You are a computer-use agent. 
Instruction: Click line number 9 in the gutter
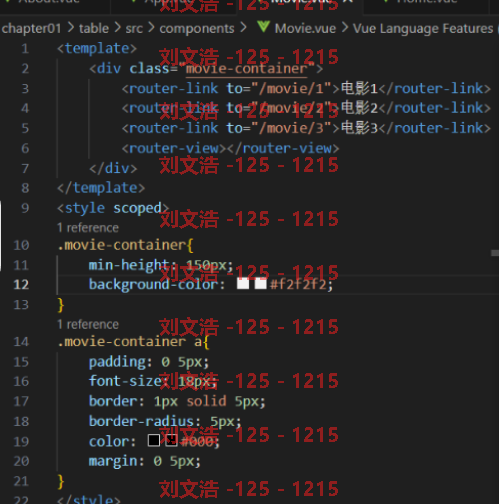[25, 208]
